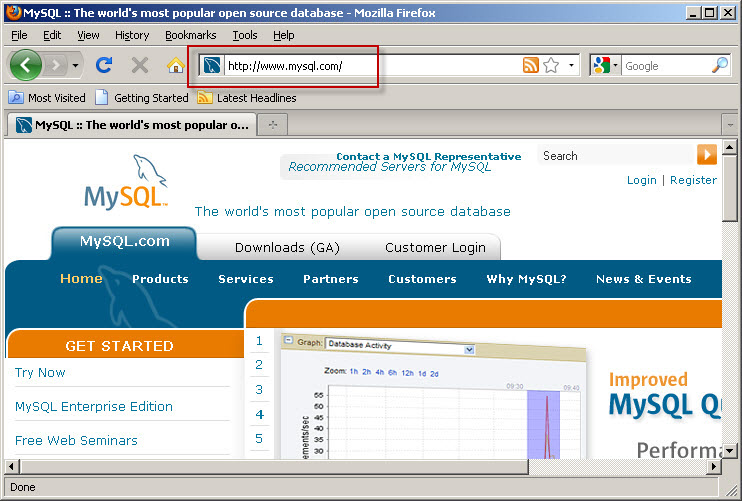Select banner slide number 2
The width and height of the screenshot is (742, 501).
click(x=259, y=365)
